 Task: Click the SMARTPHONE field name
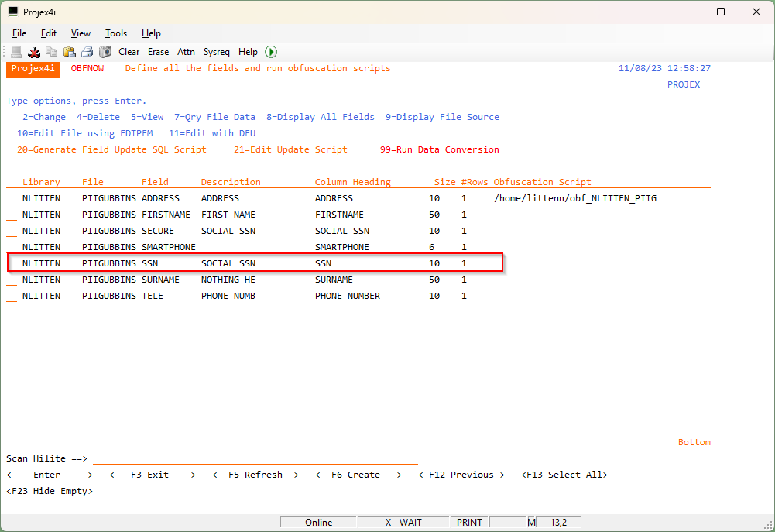(x=169, y=247)
